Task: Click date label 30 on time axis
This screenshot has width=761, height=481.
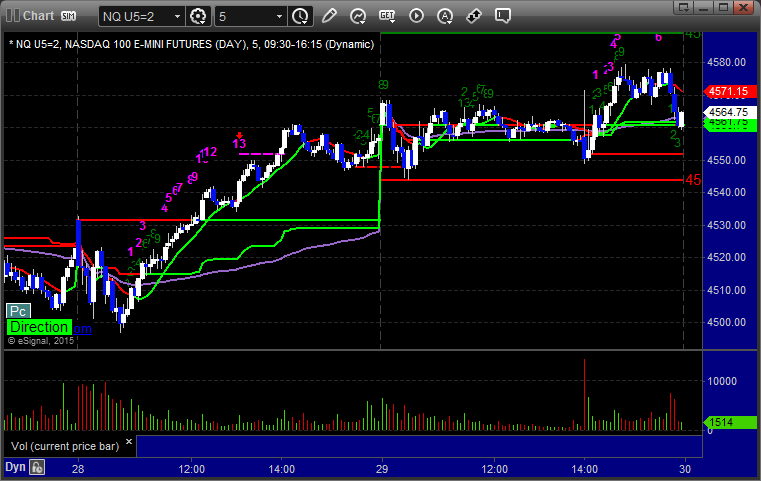Action: (685, 469)
